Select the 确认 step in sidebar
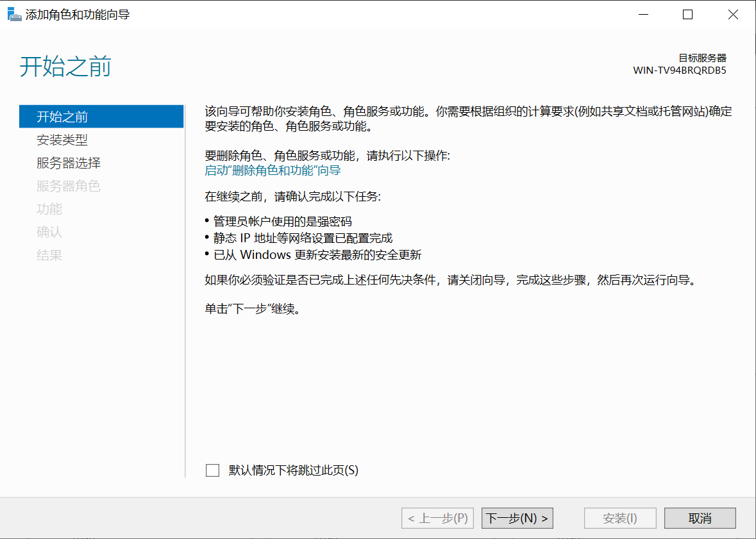 (x=49, y=232)
